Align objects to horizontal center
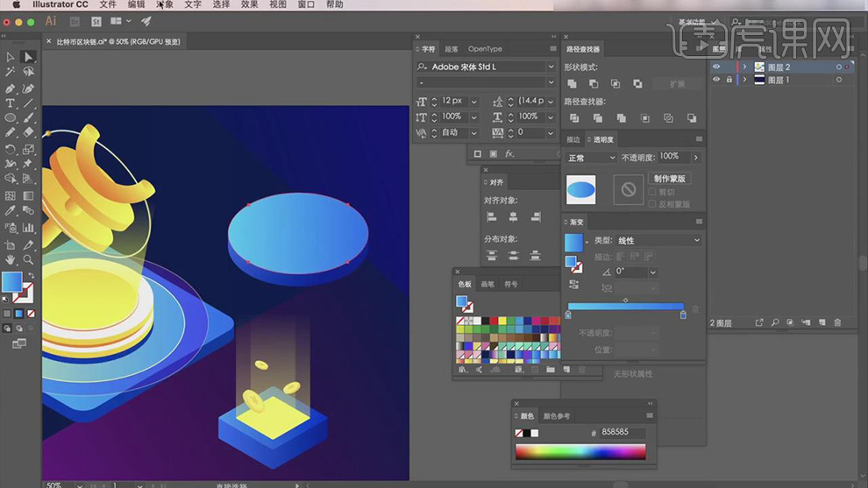868x488 pixels. point(513,216)
